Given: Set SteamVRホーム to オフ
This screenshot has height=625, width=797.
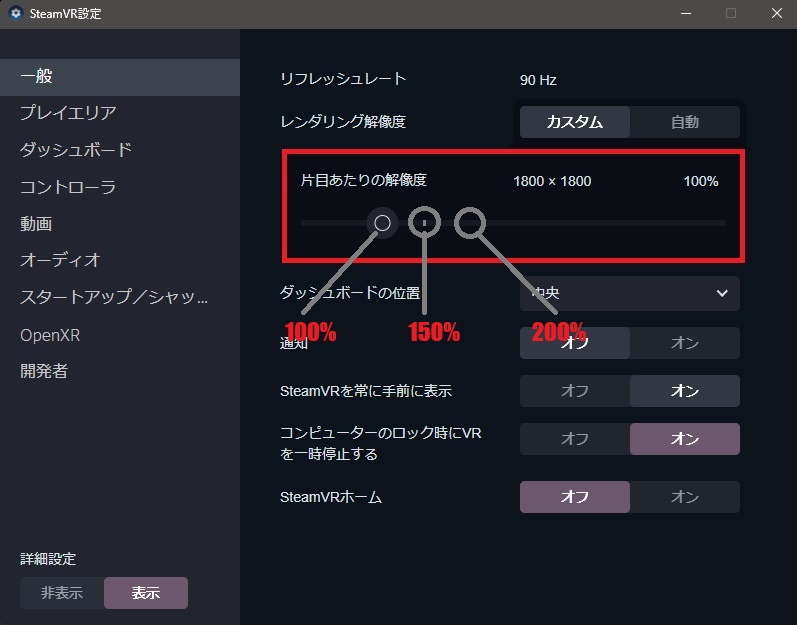Looking at the screenshot, I should coord(575,497).
